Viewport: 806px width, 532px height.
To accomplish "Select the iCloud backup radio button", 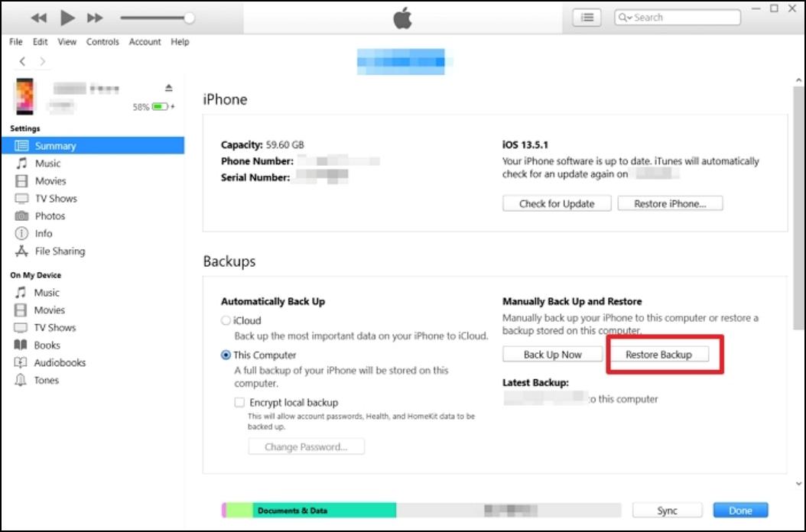I will [226, 321].
